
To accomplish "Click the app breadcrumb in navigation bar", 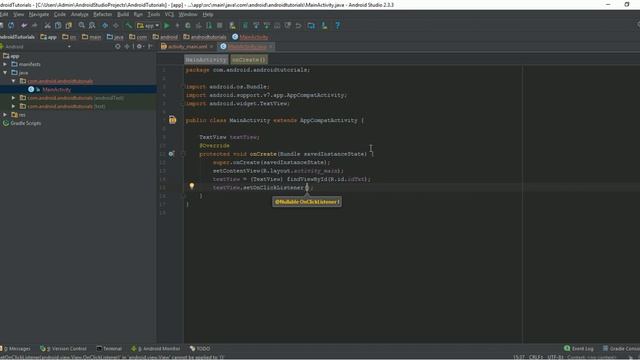I will pos(49,37).
